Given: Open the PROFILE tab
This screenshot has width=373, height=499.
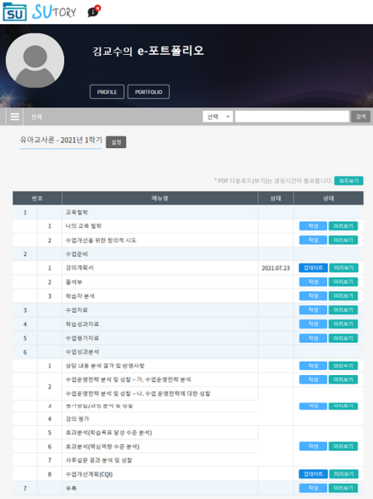Looking at the screenshot, I should click(107, 92).
